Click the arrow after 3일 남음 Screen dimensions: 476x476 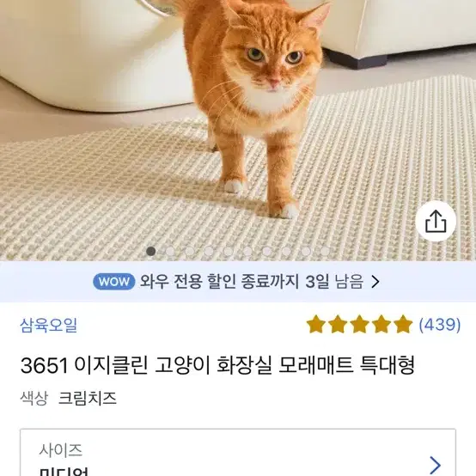coord(375,282)
